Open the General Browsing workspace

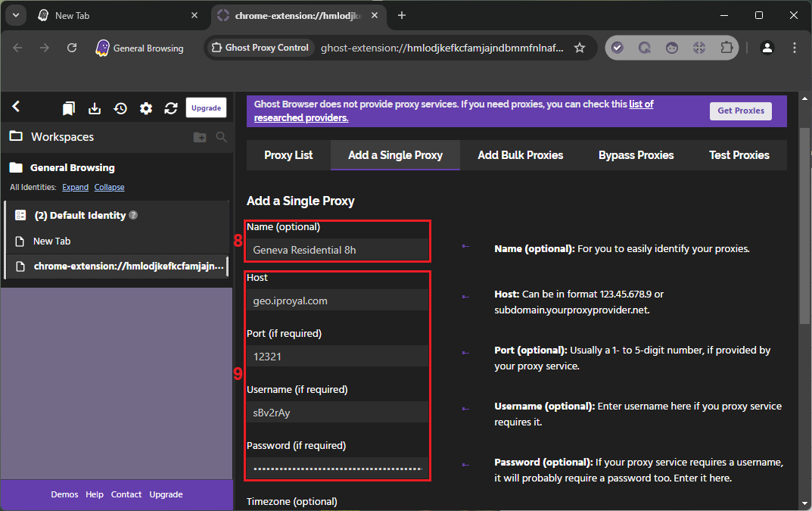pyautogui.click(x=72, y=167)
